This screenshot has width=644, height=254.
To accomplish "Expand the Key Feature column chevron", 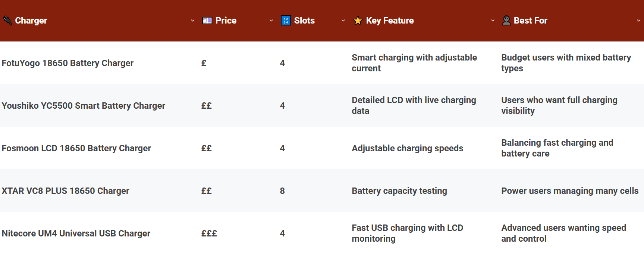I will coord(493,21).
